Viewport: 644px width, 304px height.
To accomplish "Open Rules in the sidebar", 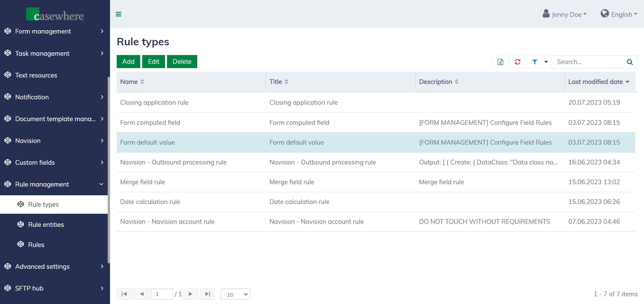I will [x=36, y=245].
